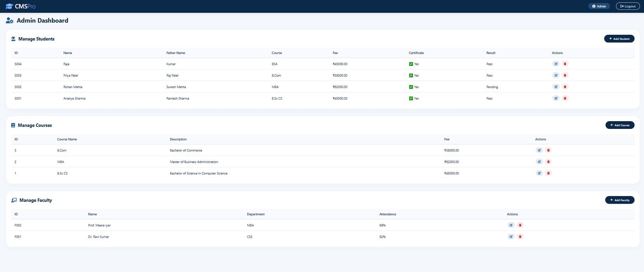Delete Ananya Sharma's student entry
Screen dimensions: 644x272
click(565, 98)
